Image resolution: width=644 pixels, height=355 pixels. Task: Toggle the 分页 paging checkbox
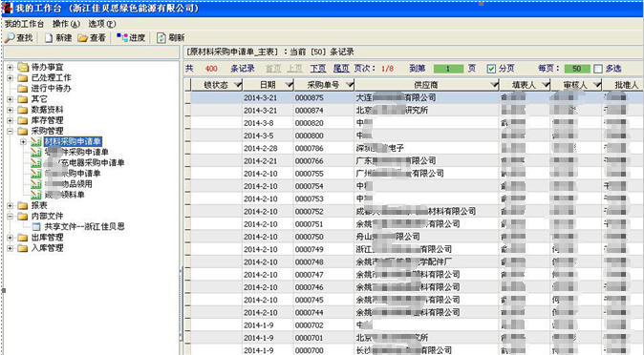pos(491,69)
